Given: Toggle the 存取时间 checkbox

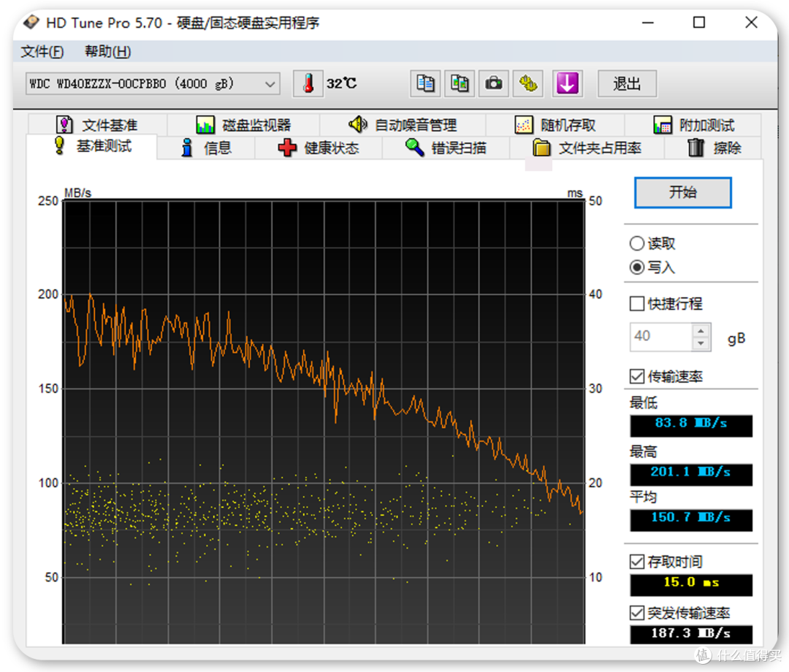Looking at the screenshot, I should click(666, 562).
